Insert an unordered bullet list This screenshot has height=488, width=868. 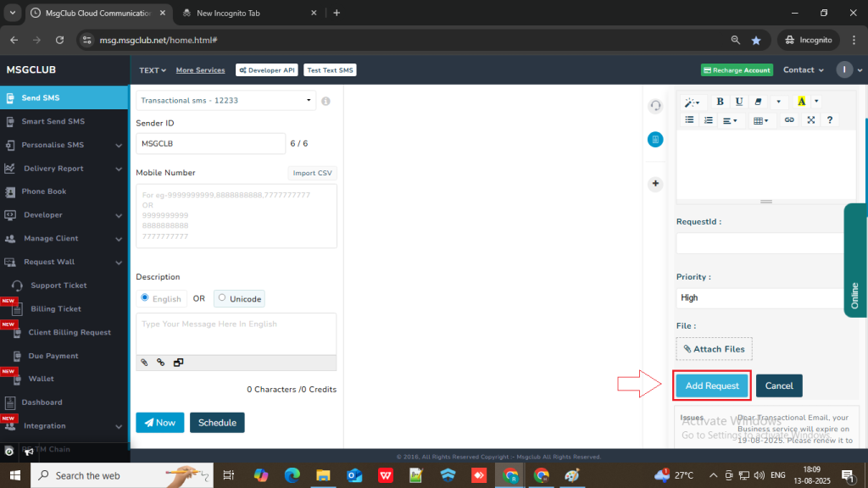pos(689,120)
